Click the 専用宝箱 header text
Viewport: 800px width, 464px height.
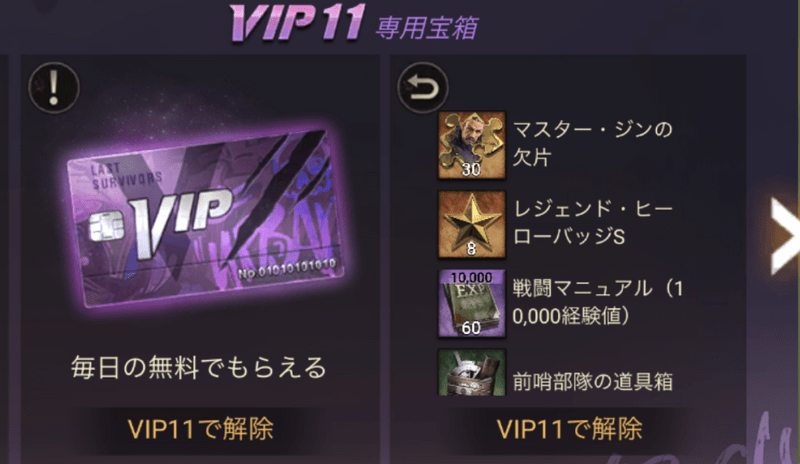point(427,28)
